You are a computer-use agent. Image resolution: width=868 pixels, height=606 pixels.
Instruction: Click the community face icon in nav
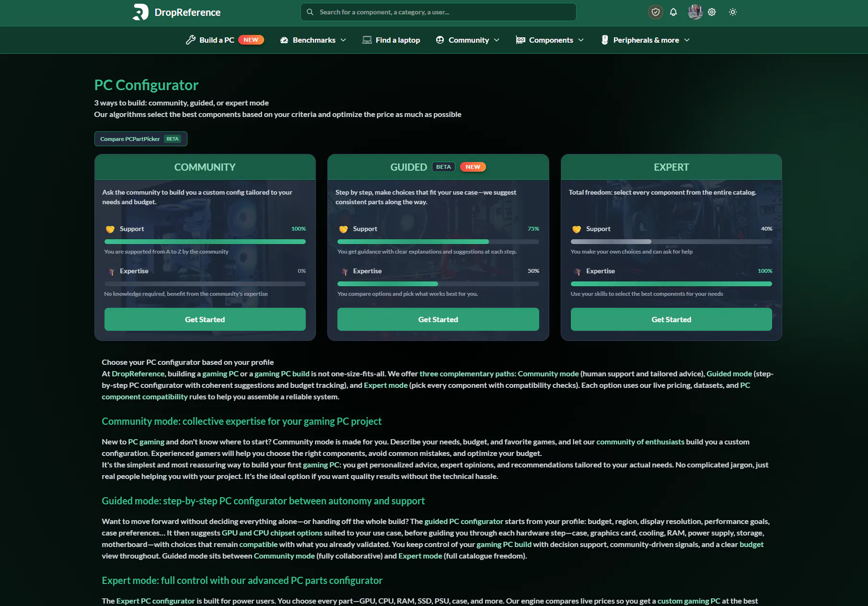click(x=440, y=40)
